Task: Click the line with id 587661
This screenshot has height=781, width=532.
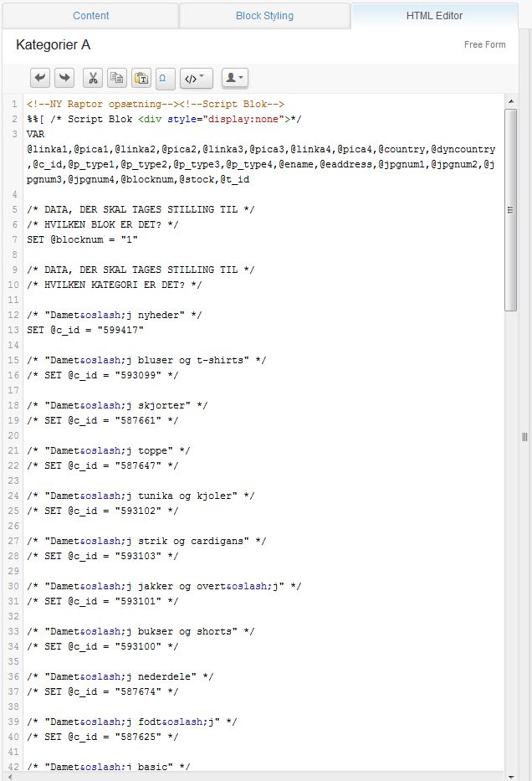Action: 103,420
